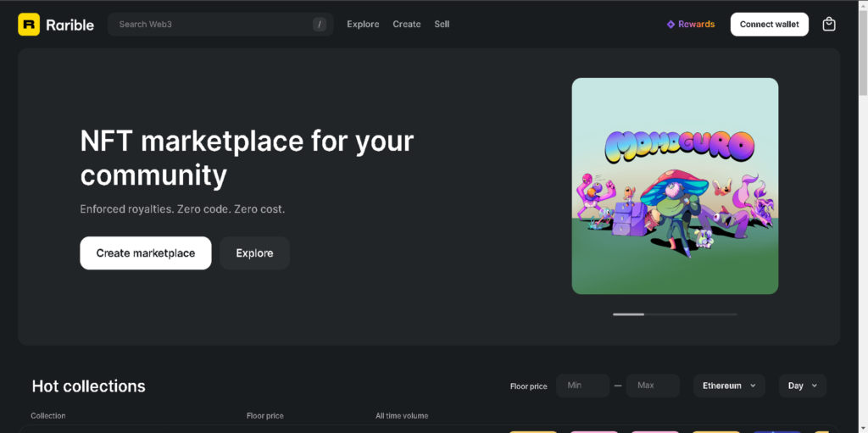Image resolution: width=868 pixels, height=433 pixels.
Task: Open the shopping bag cart icon
Action: click(829, 25)
